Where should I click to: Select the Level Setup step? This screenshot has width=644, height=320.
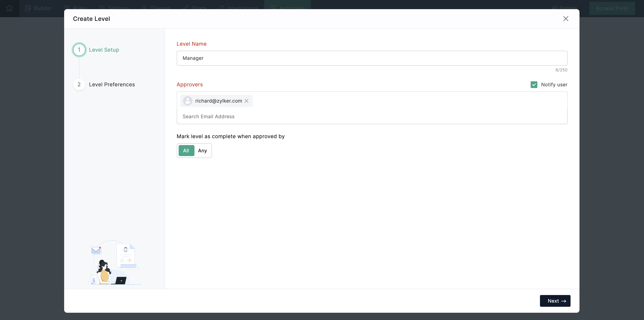coord(104,50)
